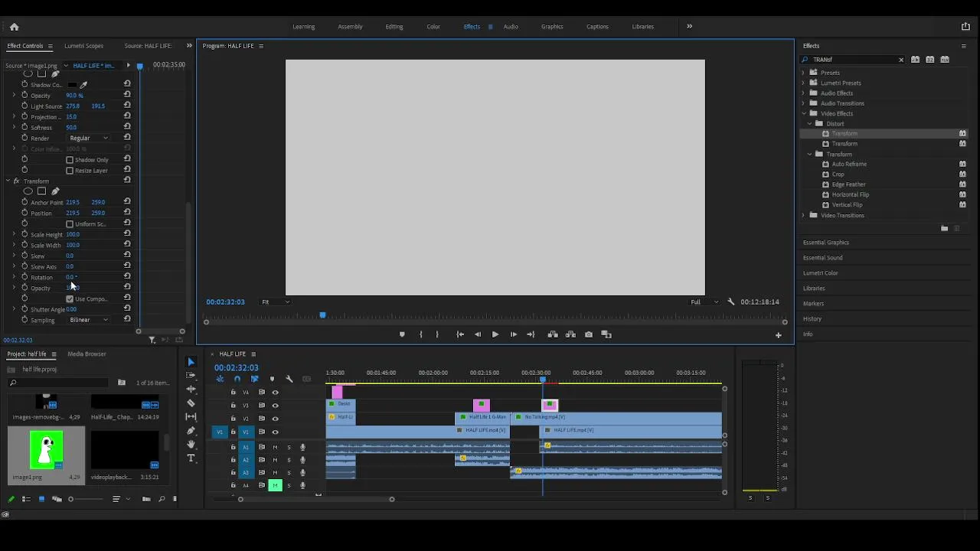Viewport: 980px width, 551px height.
Task: Solo the A1 track
Action: coord(289,447)
